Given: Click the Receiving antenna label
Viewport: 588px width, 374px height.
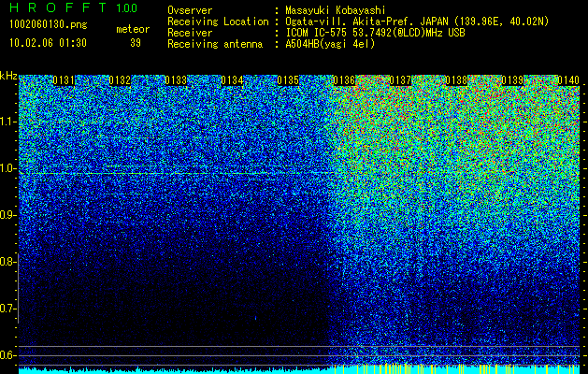Looking at the screenshot, I should tap(215, 44).
